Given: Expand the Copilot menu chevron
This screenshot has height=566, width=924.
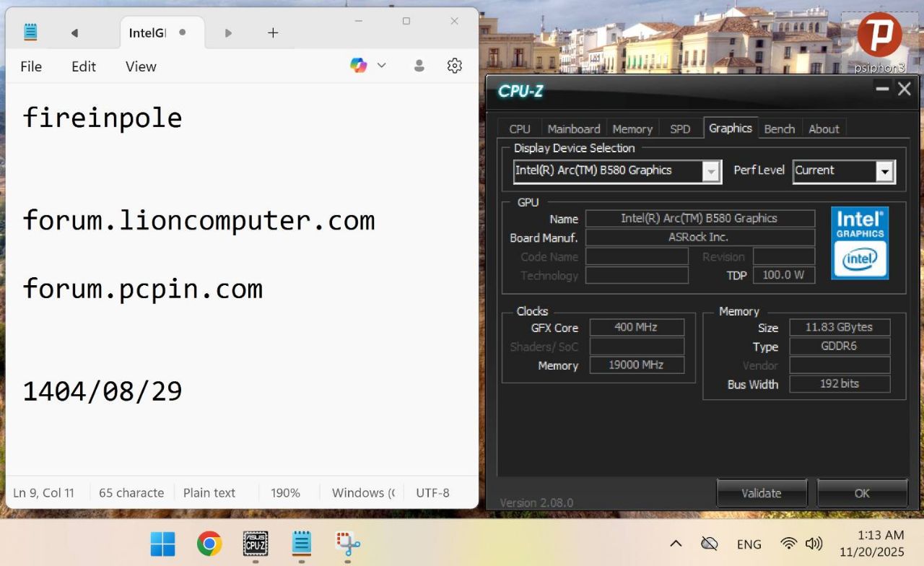Looking at the screenshot, I should (382, 66).
